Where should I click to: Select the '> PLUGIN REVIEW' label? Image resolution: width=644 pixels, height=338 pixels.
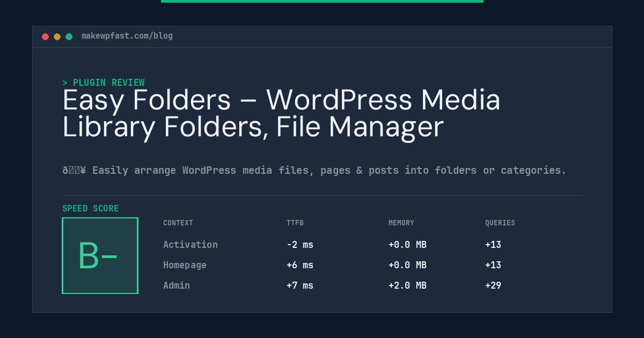[x=104, y=83]
